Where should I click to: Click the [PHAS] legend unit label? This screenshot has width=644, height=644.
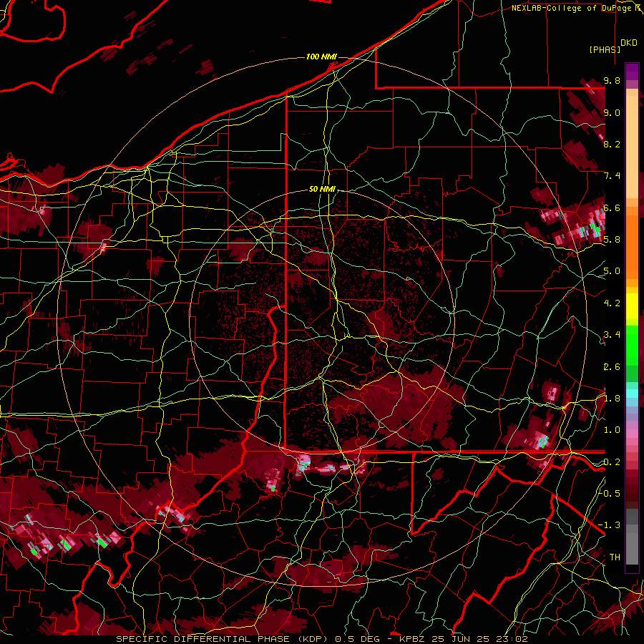(x=605, y=49)
